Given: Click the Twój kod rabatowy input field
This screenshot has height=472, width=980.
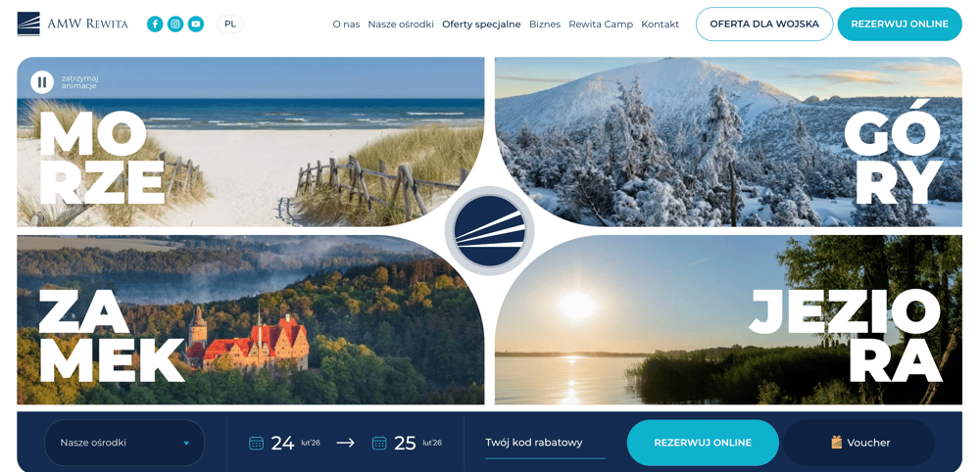Looking at the screenshot, I should pyautogui.click(x=545, y=443).
